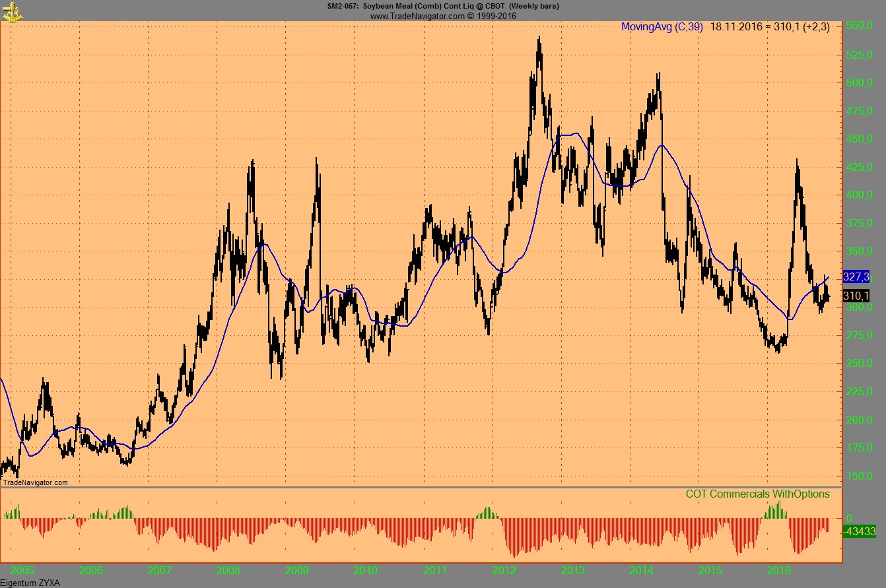Select the COT Commercials WithOptions indicator title

point(759,494)
